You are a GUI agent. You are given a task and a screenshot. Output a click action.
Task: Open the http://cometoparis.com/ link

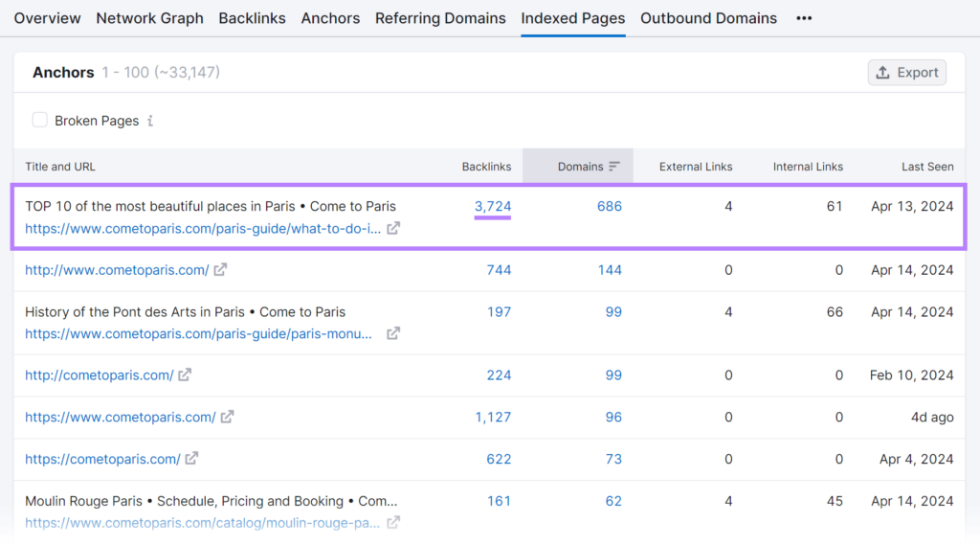click(x=100, y=375)
